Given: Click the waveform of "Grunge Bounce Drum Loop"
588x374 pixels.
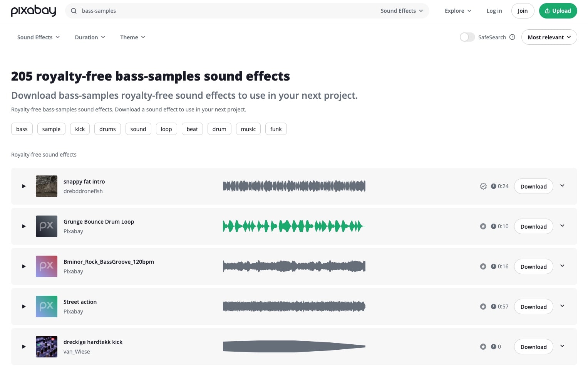Looking at the screenshot, I should (294, 226).
